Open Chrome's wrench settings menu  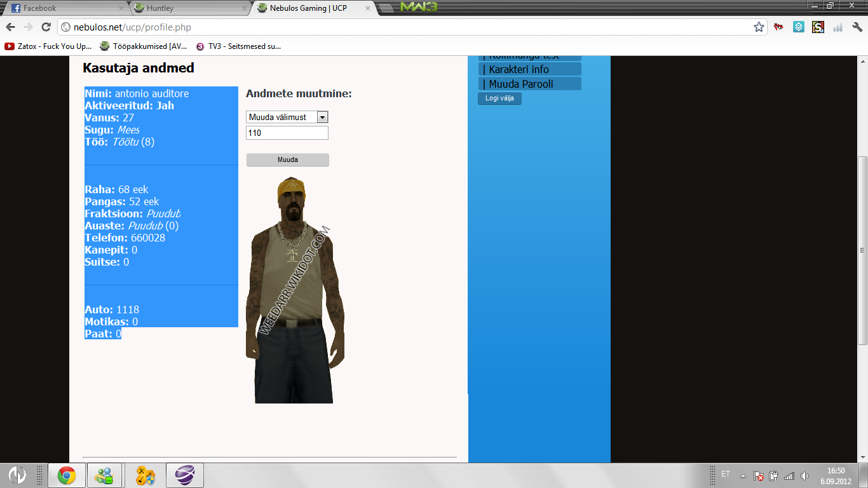857,27
